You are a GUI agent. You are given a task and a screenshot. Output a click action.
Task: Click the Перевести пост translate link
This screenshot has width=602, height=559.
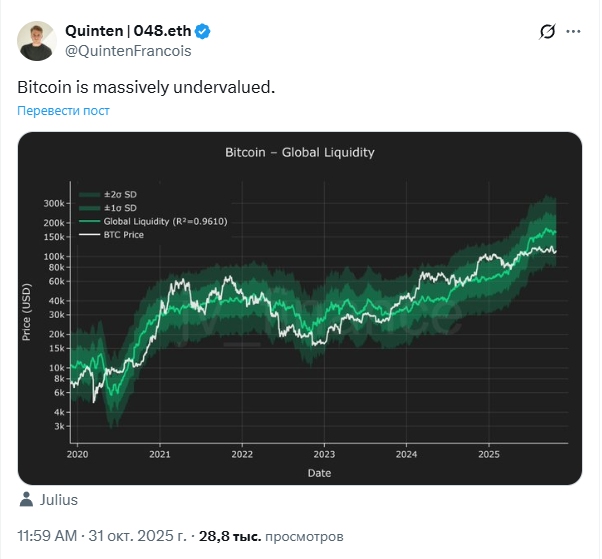click(63, 110)
